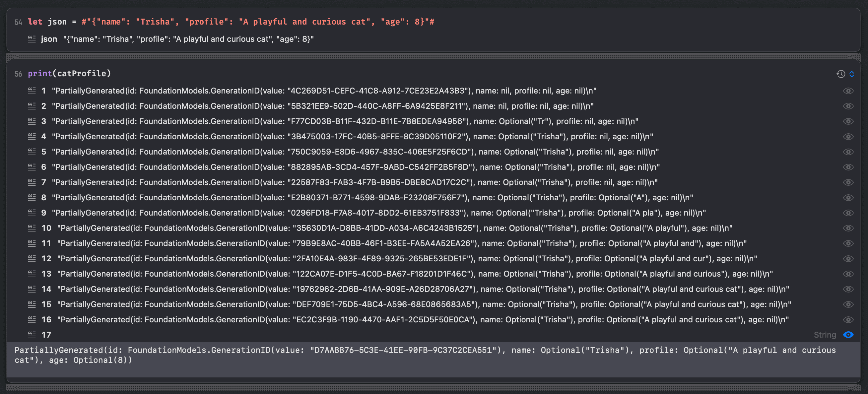Click the result icon on row 17
The image size is (868, 394).
pos(32,335)
